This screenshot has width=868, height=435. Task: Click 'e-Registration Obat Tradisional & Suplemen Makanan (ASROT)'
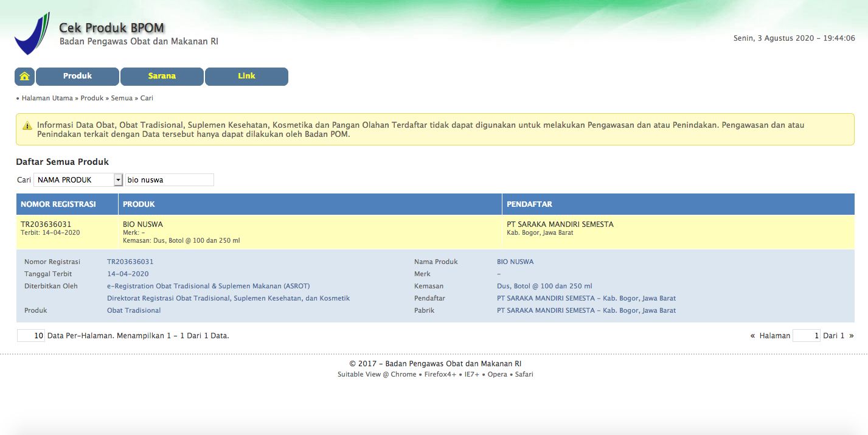point(209,287)
